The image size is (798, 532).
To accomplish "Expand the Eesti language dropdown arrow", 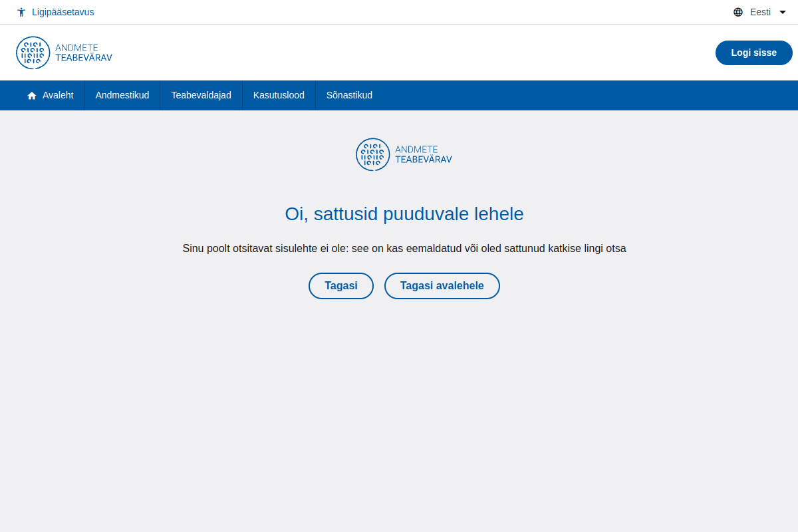I will 783,12.
